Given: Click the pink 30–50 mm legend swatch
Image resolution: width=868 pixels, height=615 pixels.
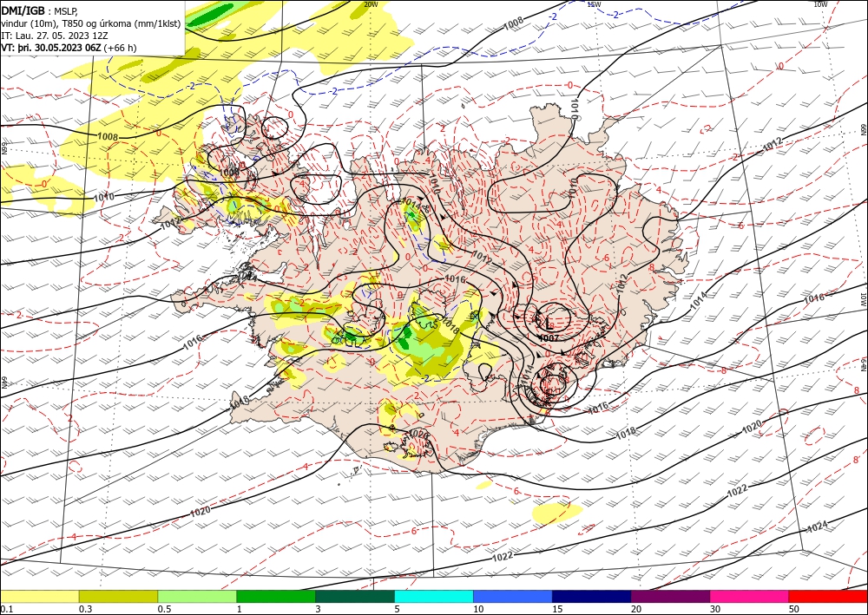Looking at the screenshot, I should [x=750, y=596].
